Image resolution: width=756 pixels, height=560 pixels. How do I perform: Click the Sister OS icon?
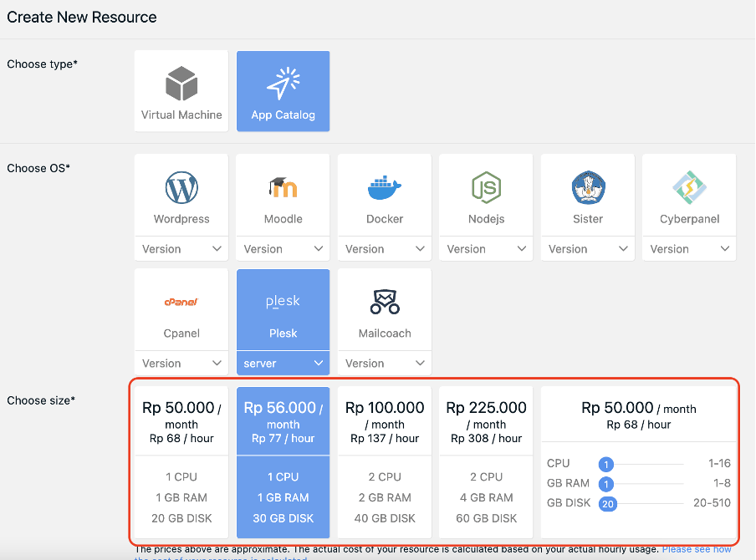[587, 195]
